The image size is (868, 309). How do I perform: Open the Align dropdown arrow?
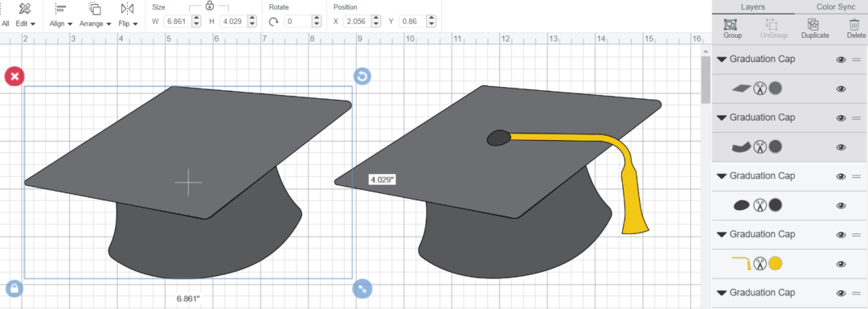70,24
